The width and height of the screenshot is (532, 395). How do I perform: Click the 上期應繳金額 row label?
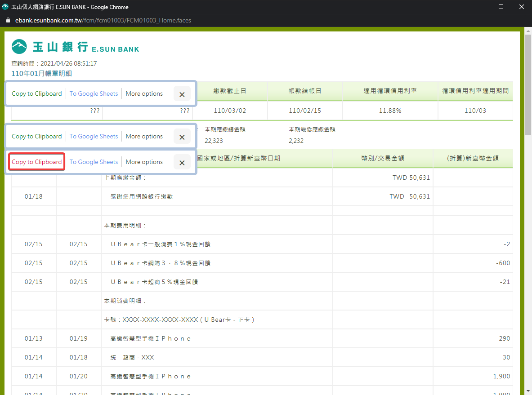(x=125, y=178)
